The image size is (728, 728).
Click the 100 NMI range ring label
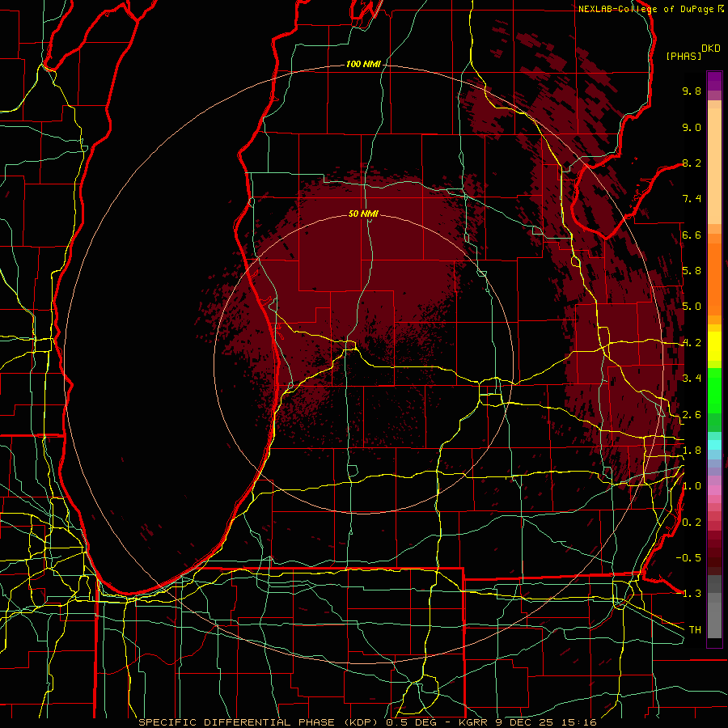pyautogui.click(x=363, y=64)
